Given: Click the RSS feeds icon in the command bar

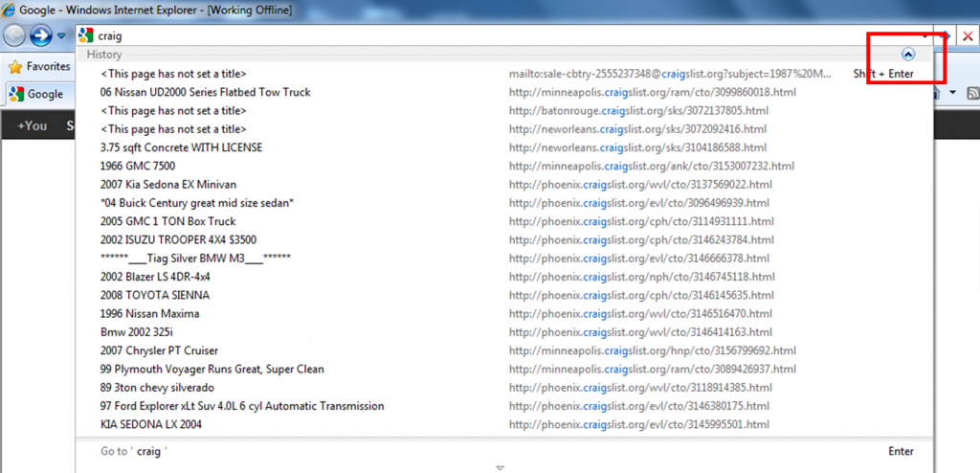Looking at the screenshot, I should [x=973, y=93].
